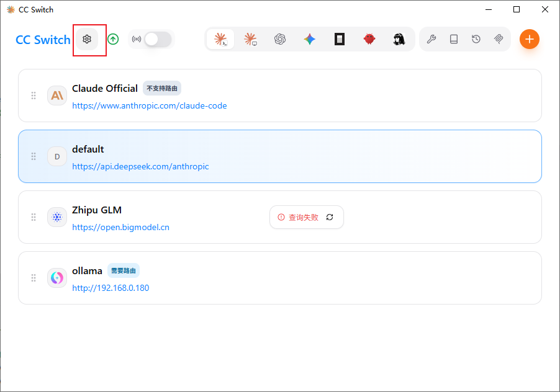The width and height of the screenshot is (560, 392).
Task: Switch to the Gemini star tab
Action: coord(310,39)
